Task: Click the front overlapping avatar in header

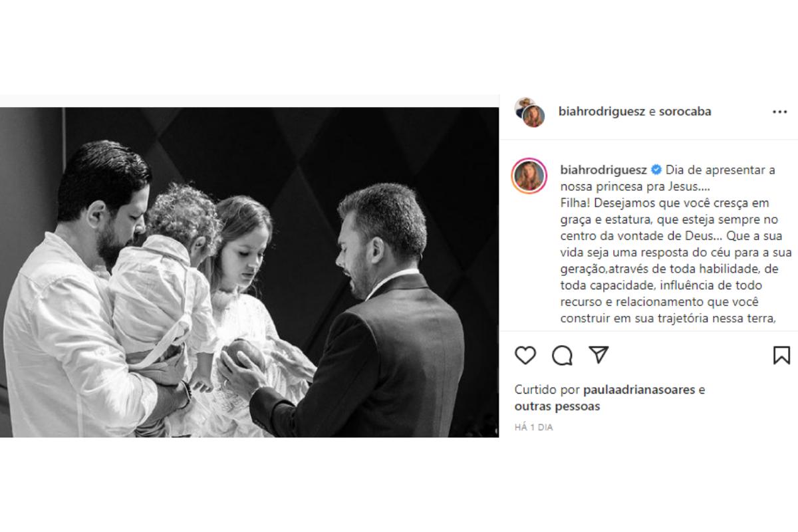Action: [533, 116]
